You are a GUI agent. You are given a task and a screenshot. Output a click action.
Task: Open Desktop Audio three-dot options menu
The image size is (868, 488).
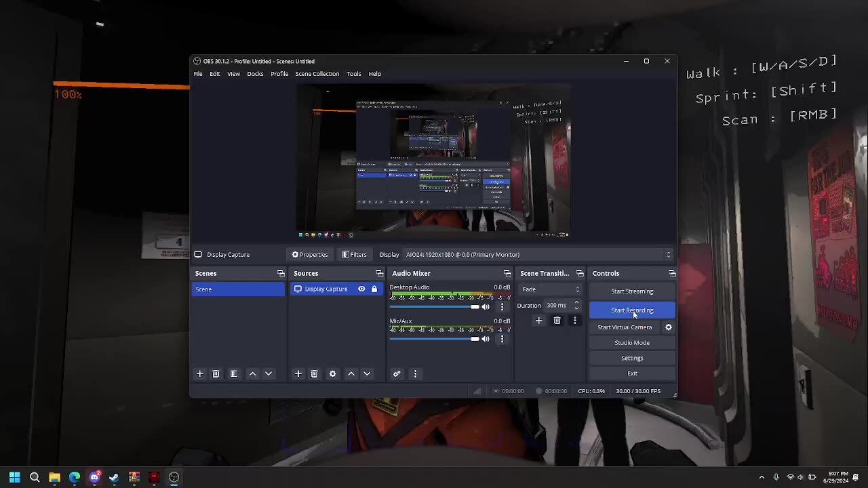[502, 306]
